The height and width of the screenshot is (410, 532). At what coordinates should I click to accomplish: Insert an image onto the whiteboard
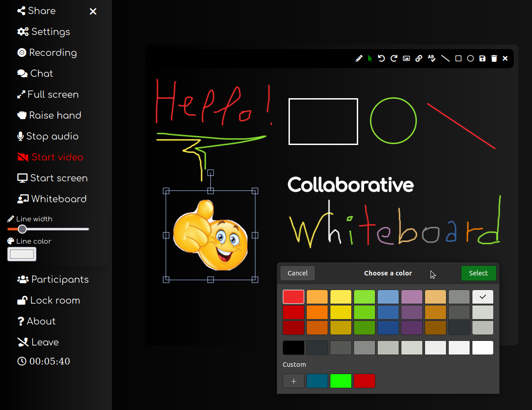(x=406, y=58)
